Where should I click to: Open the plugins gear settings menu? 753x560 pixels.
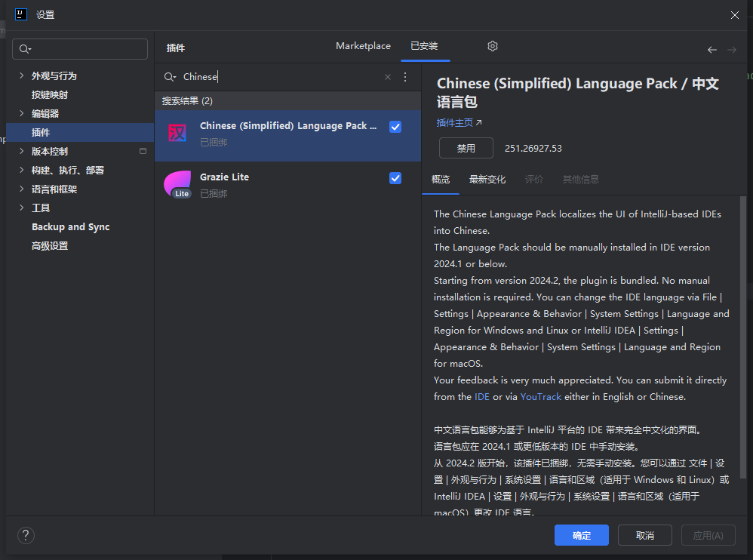[x=492, y=46]
